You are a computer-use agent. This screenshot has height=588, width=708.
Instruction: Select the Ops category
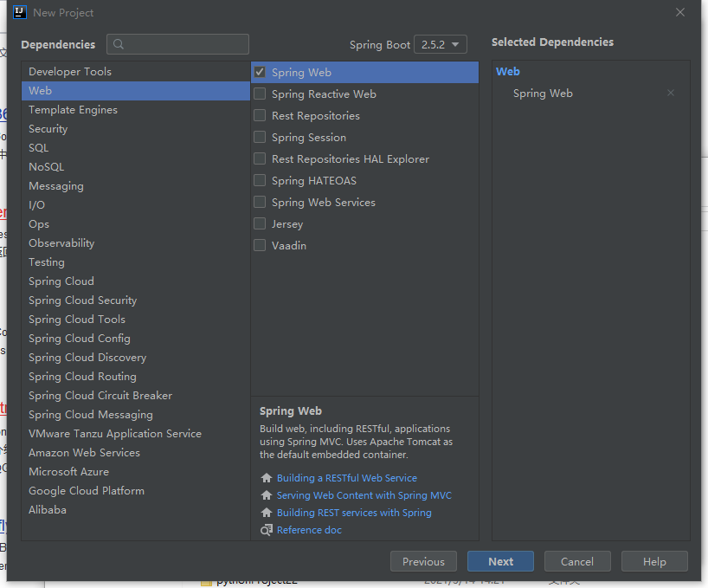click(136, 224)
